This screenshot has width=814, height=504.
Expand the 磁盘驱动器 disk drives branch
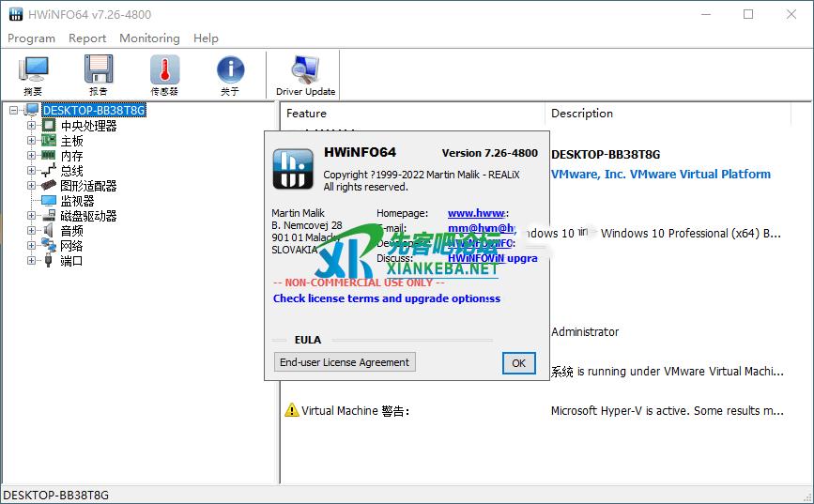coord(32,216)
